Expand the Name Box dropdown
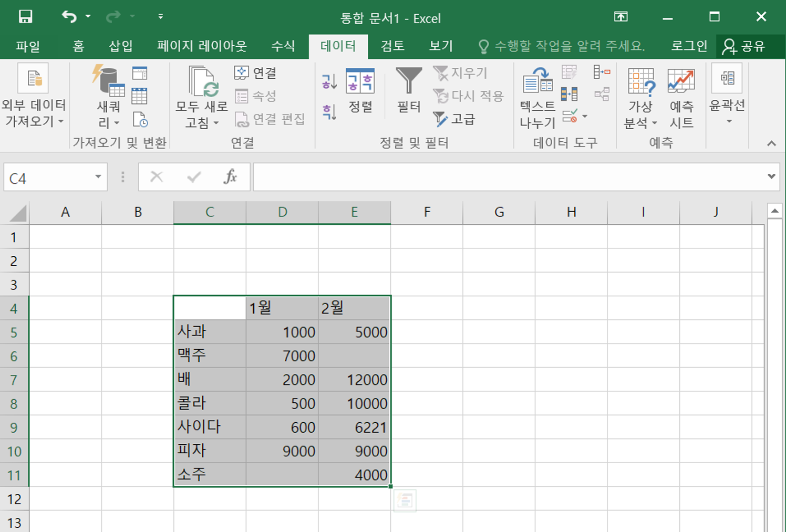Image resolution: width=786 pixels, height=532 pixels. point(98,177)
